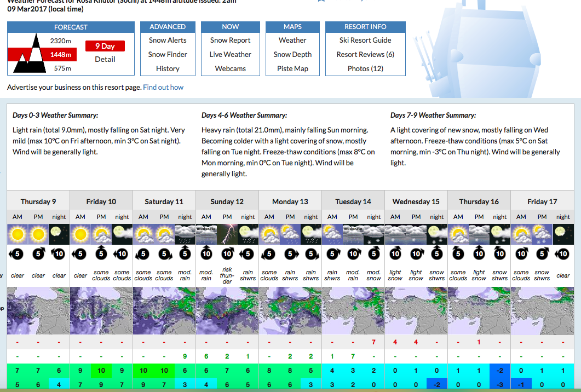The height and width of the screenshot is (392, 581).
Task: Click Friday 10 PM max temperature 10
Action: (x=101, y=371)
